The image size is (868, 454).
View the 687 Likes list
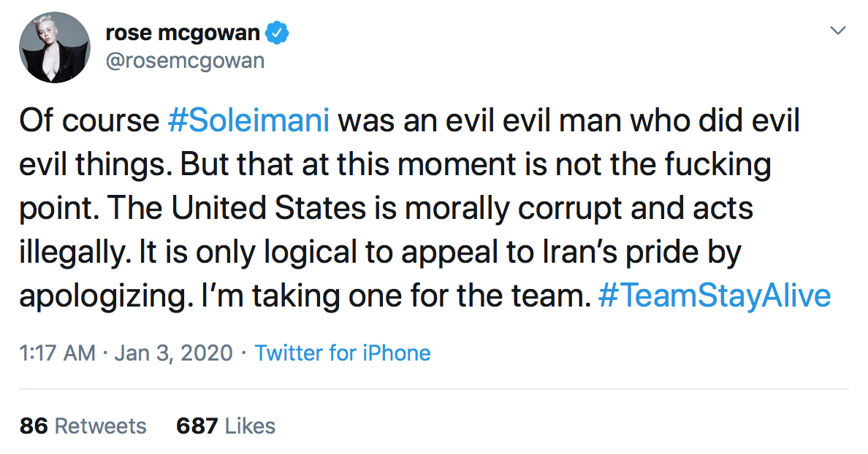tap(226, 426)
